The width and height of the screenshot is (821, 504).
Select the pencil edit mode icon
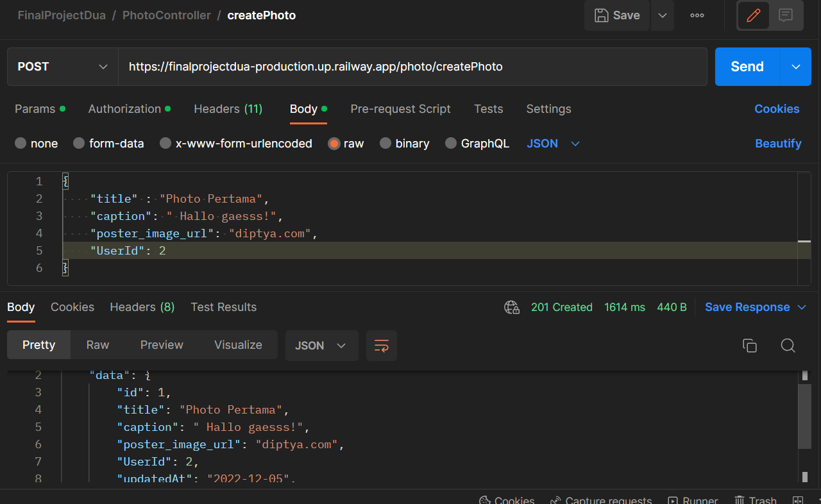click(x=754, y=15)
